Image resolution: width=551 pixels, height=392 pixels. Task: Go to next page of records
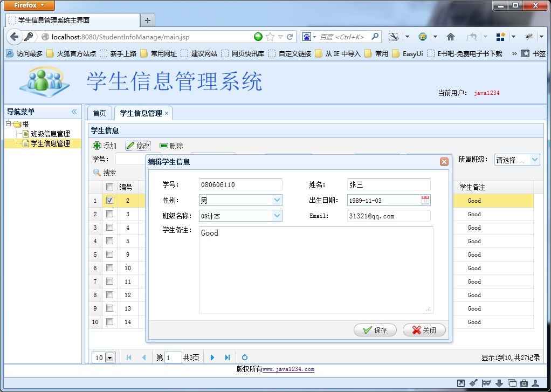(x=212, y=357)
